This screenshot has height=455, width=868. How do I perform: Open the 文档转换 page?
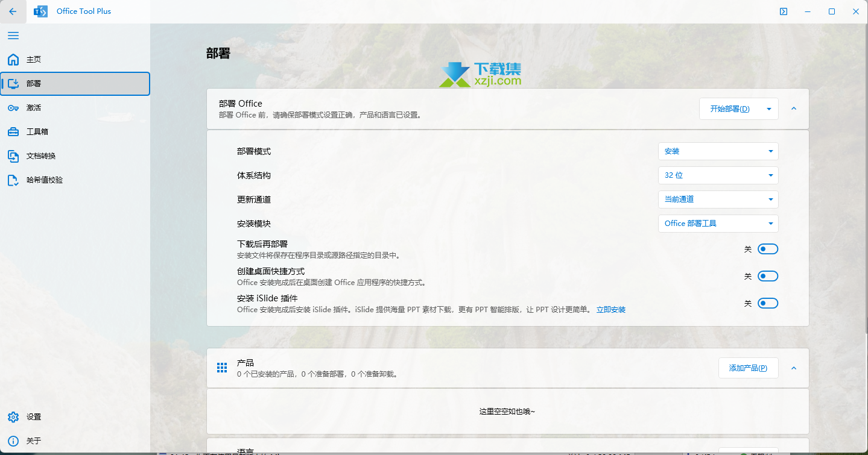pos(75,156)
